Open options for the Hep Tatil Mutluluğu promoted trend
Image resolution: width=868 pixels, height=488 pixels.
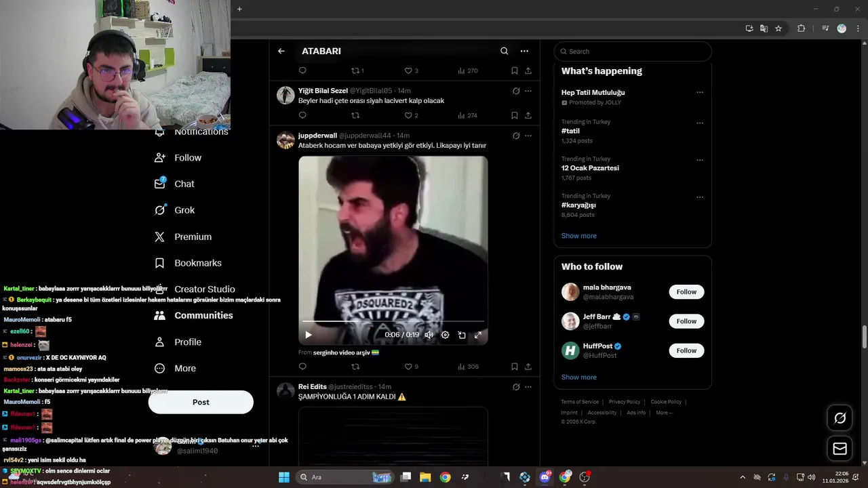[700, 93]
